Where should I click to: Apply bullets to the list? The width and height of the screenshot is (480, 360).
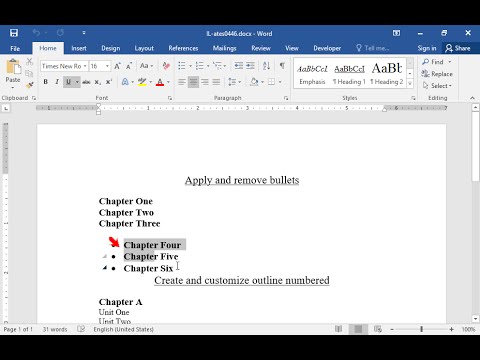[x=182, y=66]
